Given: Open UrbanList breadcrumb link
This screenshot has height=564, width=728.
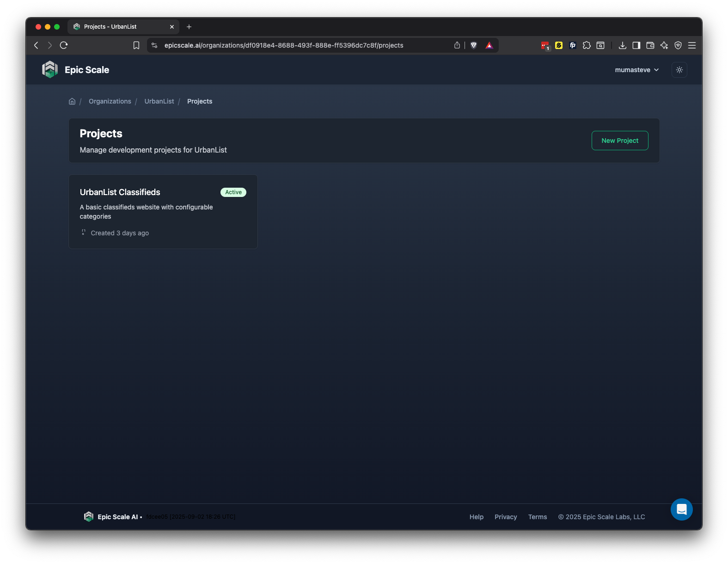Looking at the screenshot, I should point(159,101).
